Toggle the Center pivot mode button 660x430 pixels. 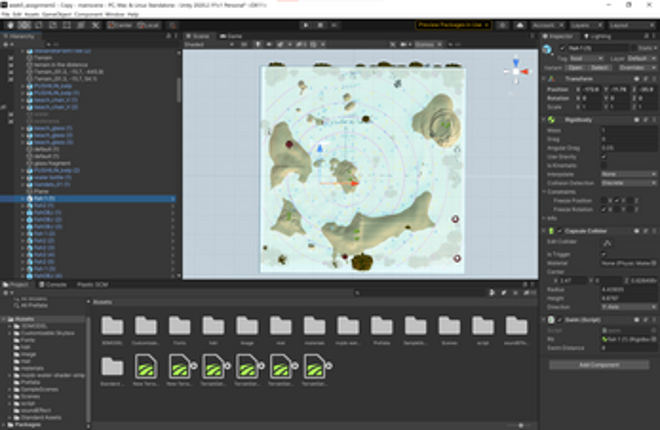point(120,25)
